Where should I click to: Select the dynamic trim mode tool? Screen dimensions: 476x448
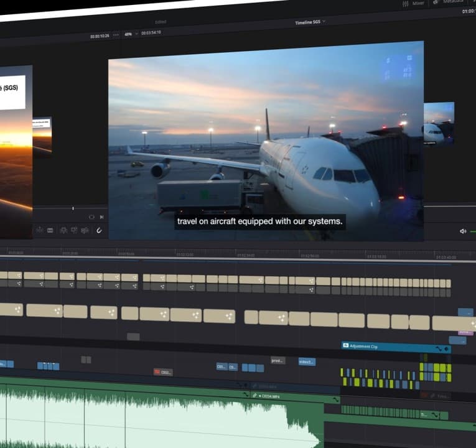39,230
